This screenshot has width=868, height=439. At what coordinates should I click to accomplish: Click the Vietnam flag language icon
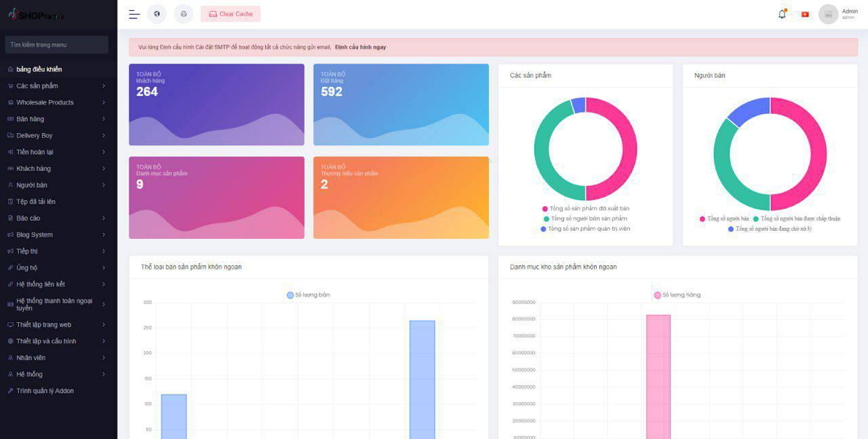click(x=805, y=14)
